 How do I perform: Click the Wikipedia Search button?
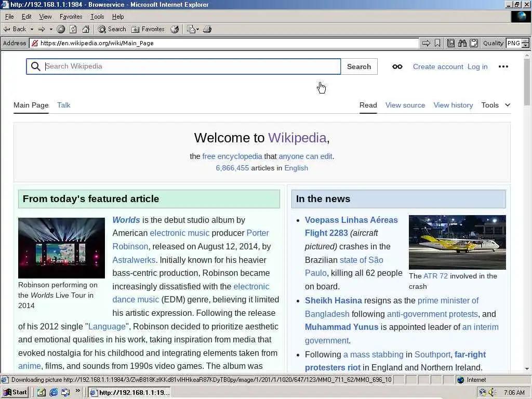[359, 66]
